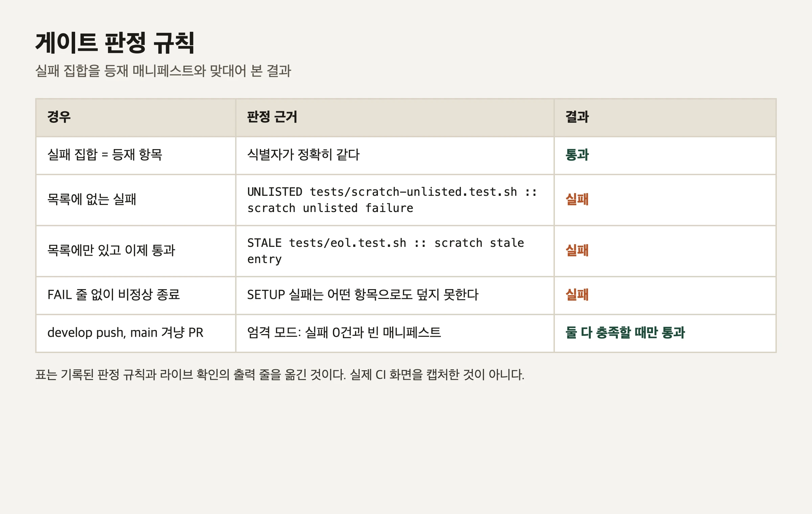Image resolution: width=812 pixels, height=514 pixels.
Task: Click the result '둘 다 충족할 때만 통과'
Action: pyautogui.click(x=625, y=333)
